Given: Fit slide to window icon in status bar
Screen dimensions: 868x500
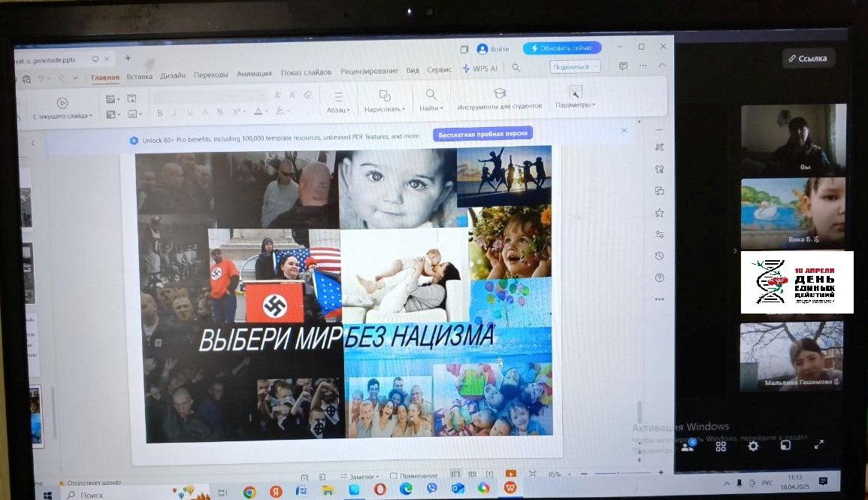Looking at the screenshot, I should tap(533, 474).
